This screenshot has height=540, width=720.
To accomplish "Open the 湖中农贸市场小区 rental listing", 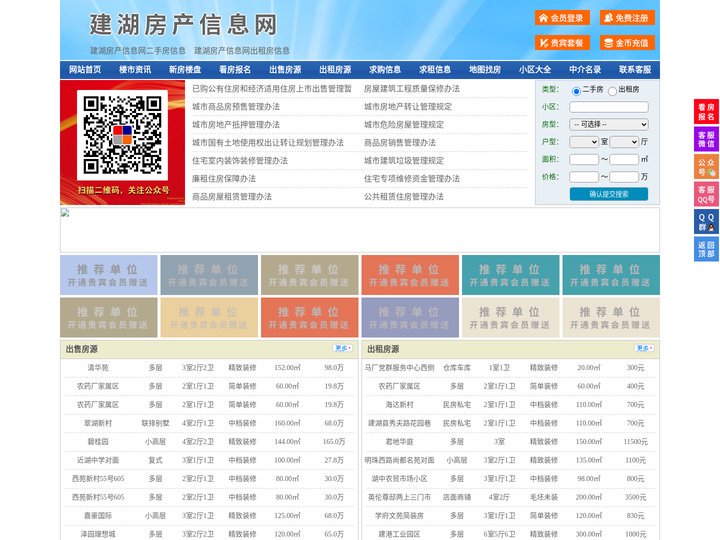I will click(399, 479).
